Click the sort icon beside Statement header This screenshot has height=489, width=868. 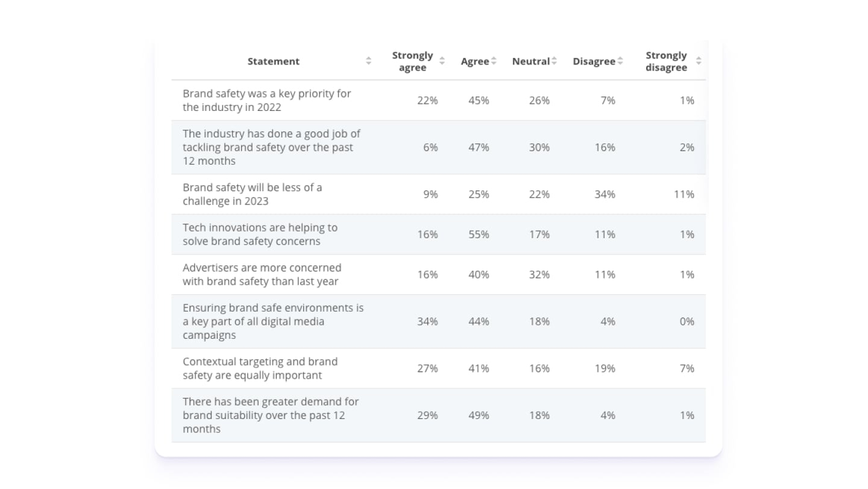[x=368, y=61]
